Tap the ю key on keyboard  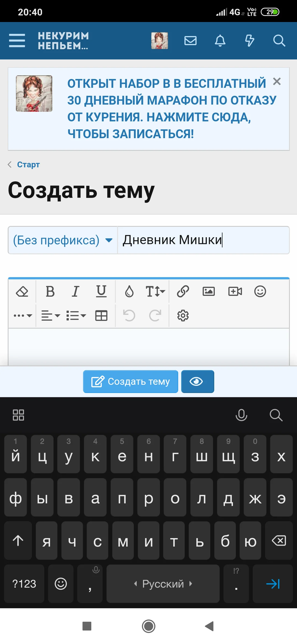pyautogui.click(x=250, y=541)
